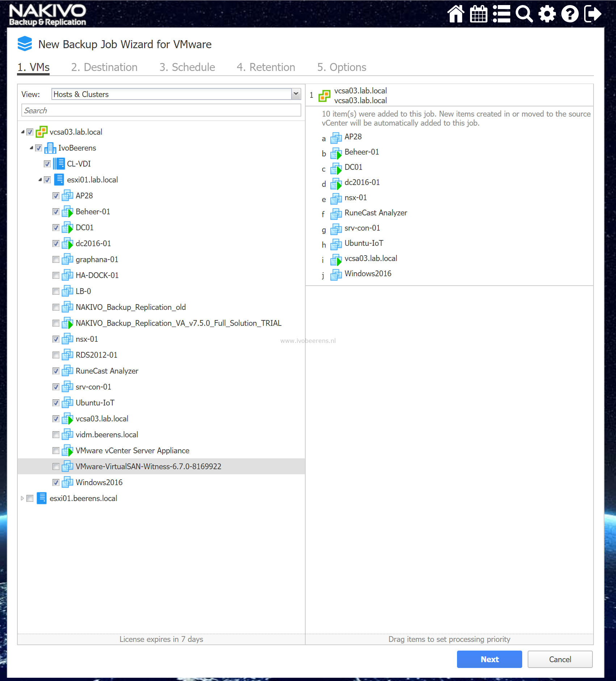Click the vCenter icon in selected items pane
Screen dimensions: 616x681
pyautogui.click(x=324, y=96)
